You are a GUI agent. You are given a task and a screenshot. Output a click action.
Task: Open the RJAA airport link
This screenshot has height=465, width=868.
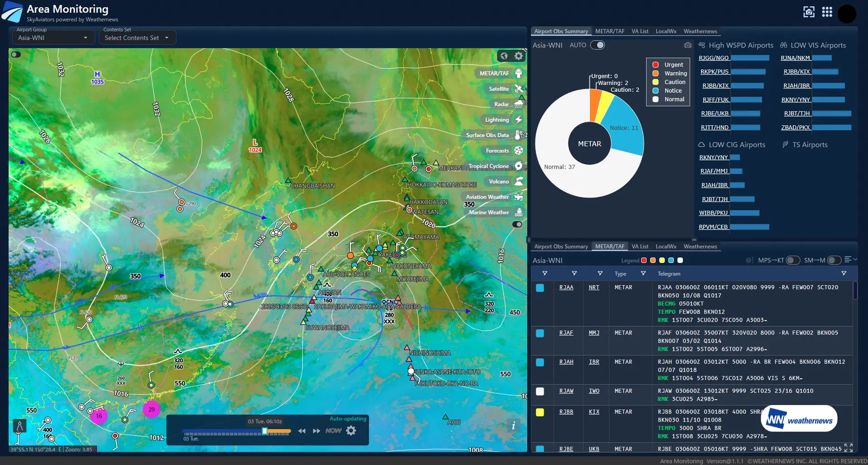coord(566,287)
